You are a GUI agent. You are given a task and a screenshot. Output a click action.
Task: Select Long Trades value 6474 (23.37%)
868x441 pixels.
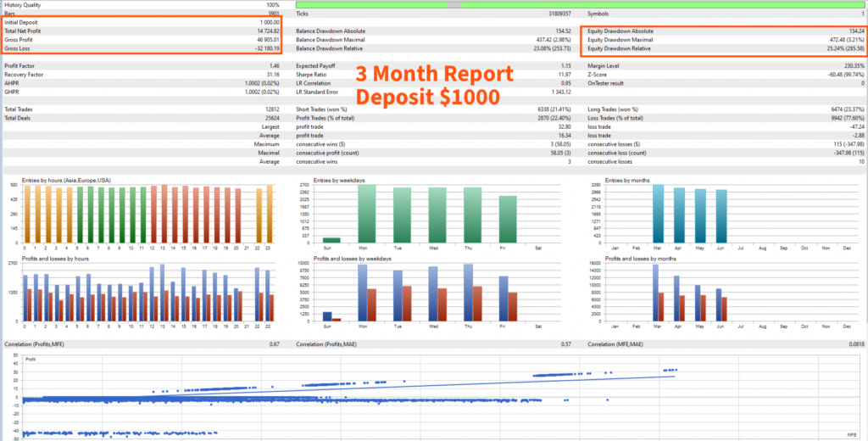coord(847,109)
